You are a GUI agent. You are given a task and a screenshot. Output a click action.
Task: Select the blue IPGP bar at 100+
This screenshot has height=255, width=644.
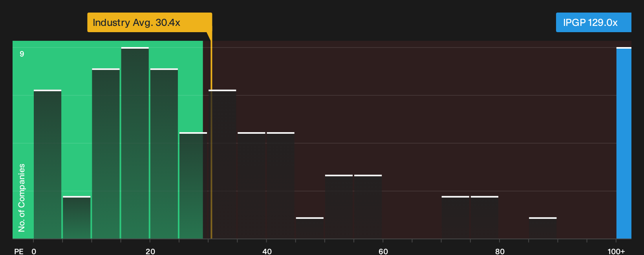click(624, 143)
